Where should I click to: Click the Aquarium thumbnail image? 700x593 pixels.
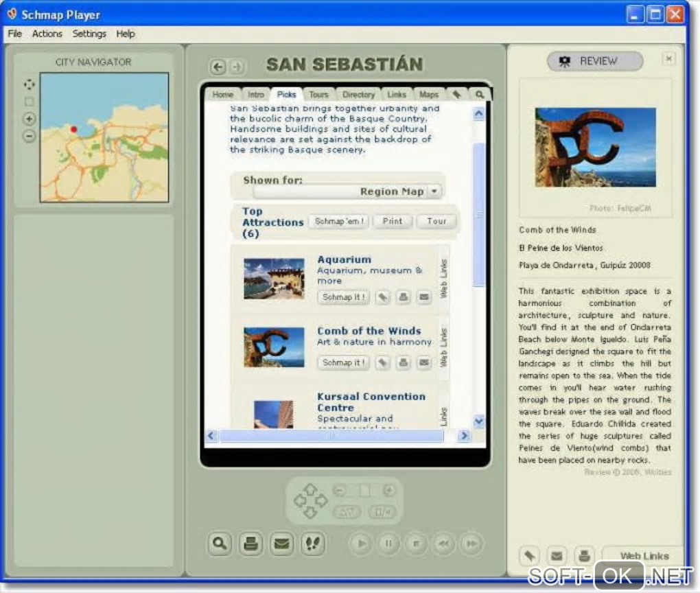coord(274,279)
